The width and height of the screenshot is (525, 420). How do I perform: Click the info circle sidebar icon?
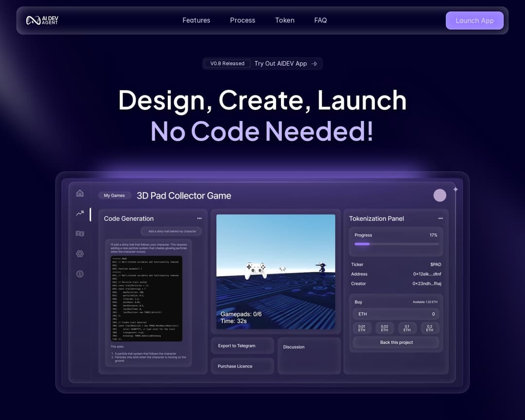80,274
